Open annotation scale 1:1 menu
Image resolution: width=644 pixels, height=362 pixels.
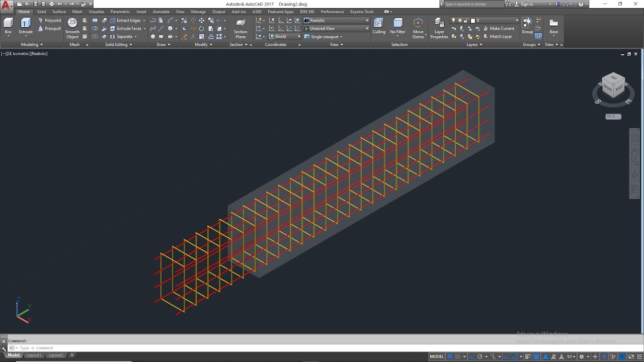571,356
